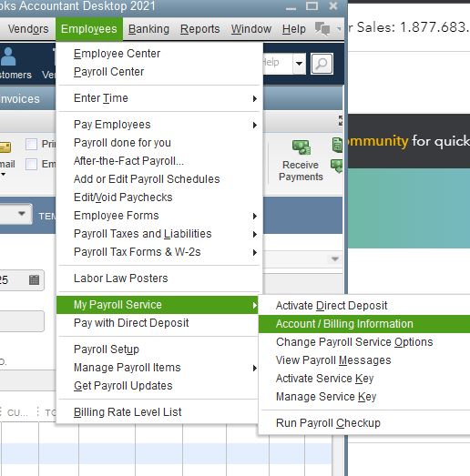470x476 pixels.
Task: Open the search field dropdown arrow
Action: point(300,64)
